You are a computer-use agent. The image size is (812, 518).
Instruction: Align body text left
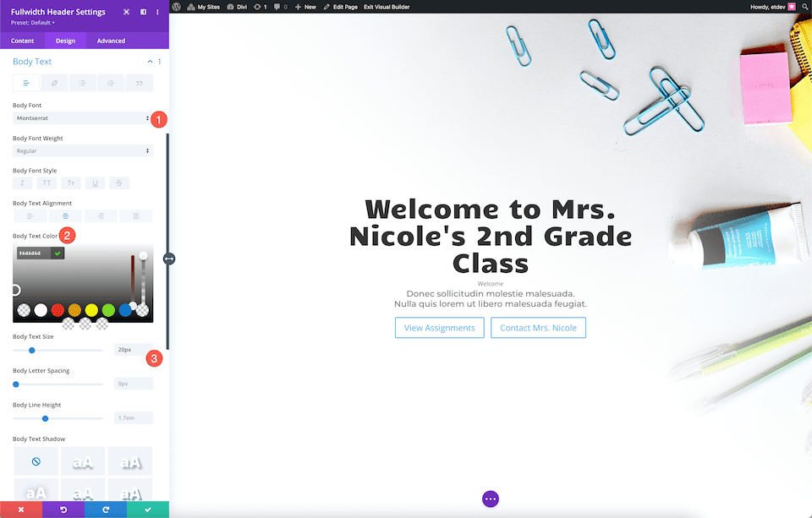tap(30, 215)
